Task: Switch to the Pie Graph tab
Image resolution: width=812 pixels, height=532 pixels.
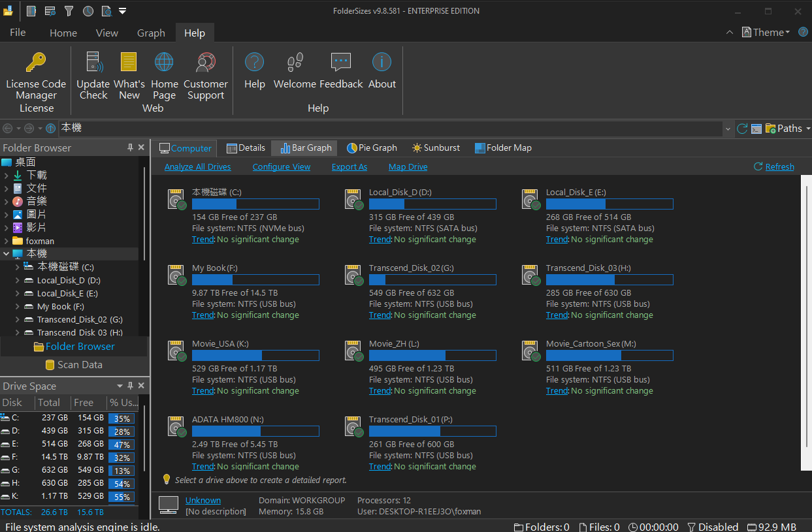Action: [372, 148]
